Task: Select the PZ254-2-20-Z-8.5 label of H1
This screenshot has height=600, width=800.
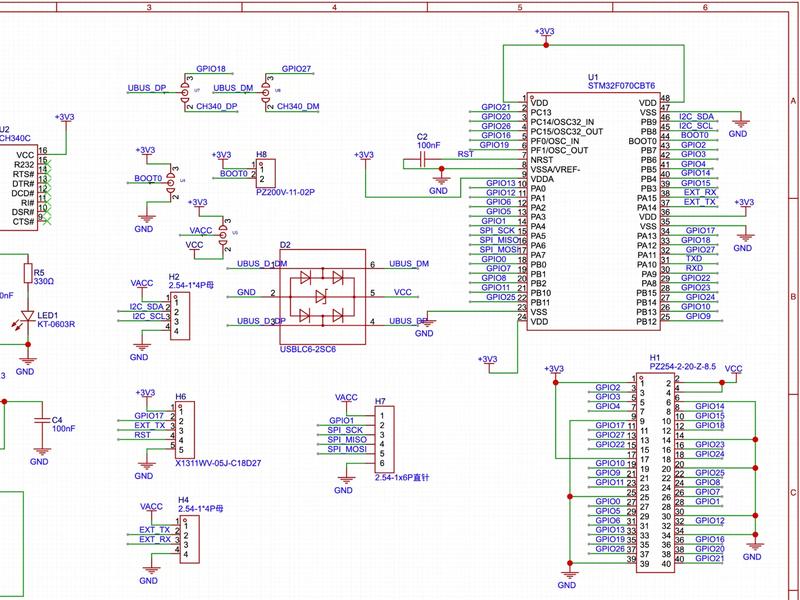Action: [682, 366]
